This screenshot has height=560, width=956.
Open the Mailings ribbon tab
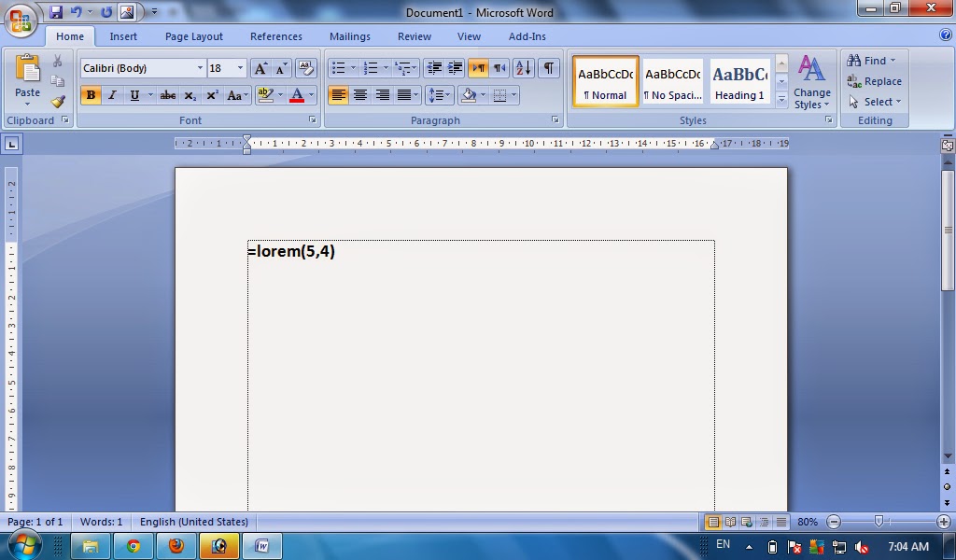[x=349, y=36]
